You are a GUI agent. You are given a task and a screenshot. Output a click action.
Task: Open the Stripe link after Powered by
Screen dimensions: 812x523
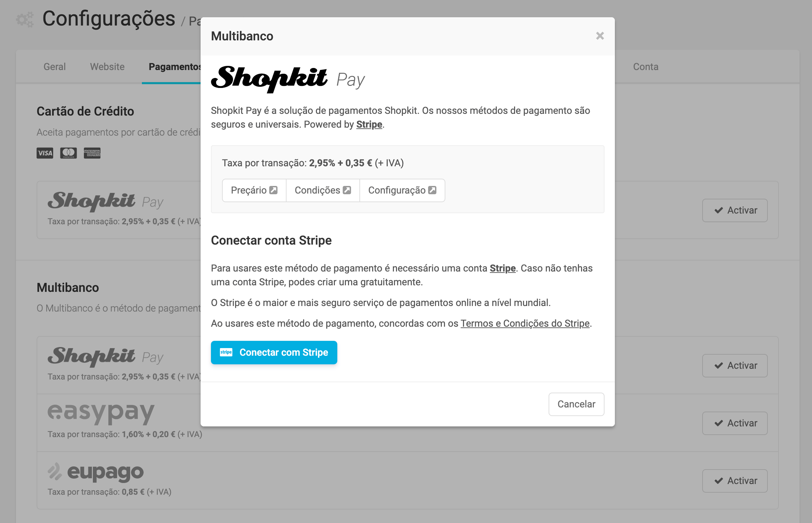[369, 125]
